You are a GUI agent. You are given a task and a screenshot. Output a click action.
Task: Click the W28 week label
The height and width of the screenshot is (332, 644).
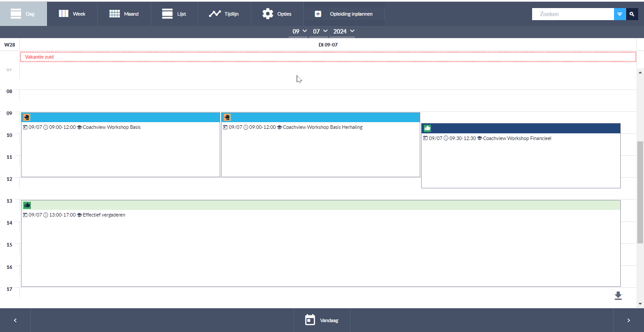coord(9,45)
